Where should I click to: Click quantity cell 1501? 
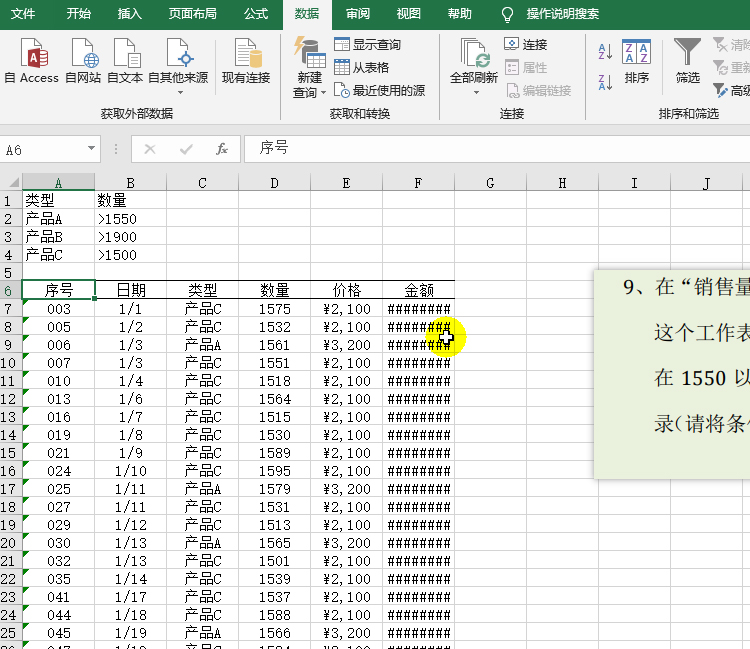pyautogui.click(x=275, y=561)
